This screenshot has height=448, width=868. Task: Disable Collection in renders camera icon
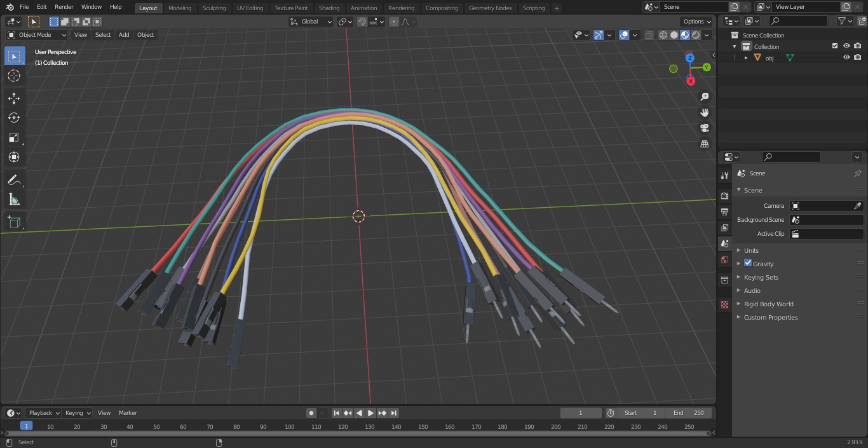pyautogui.click(x=858, y=46)
